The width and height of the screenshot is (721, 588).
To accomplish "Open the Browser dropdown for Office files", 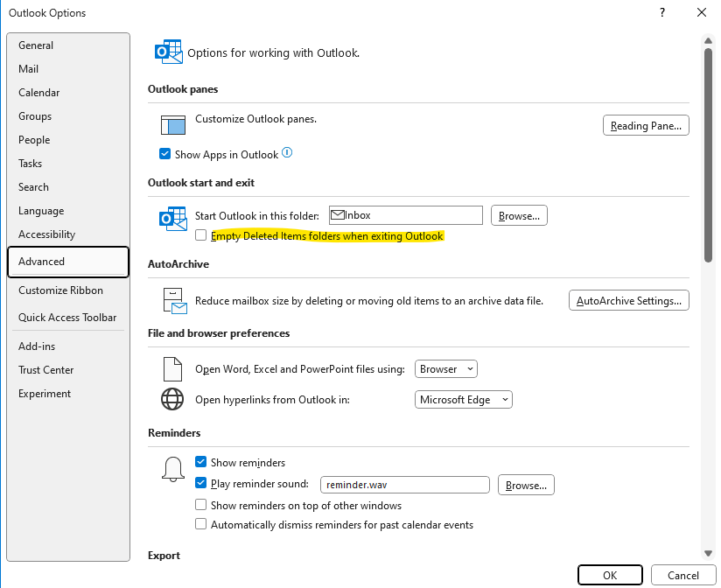I will pos(446,369).
